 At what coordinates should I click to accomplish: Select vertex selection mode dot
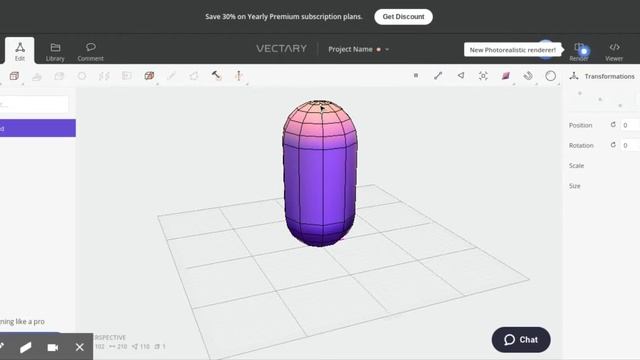[x=416, y=76]
